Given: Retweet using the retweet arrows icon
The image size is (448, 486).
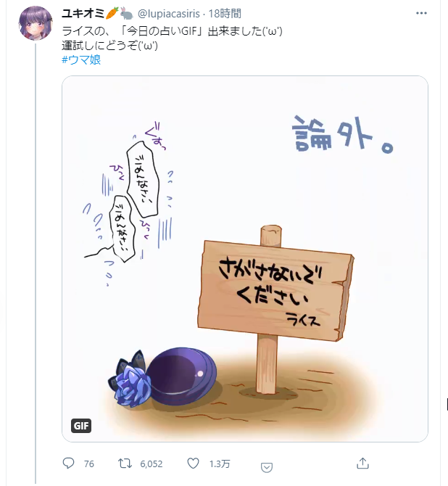Looking at the screenshot, I should point(125,464).
